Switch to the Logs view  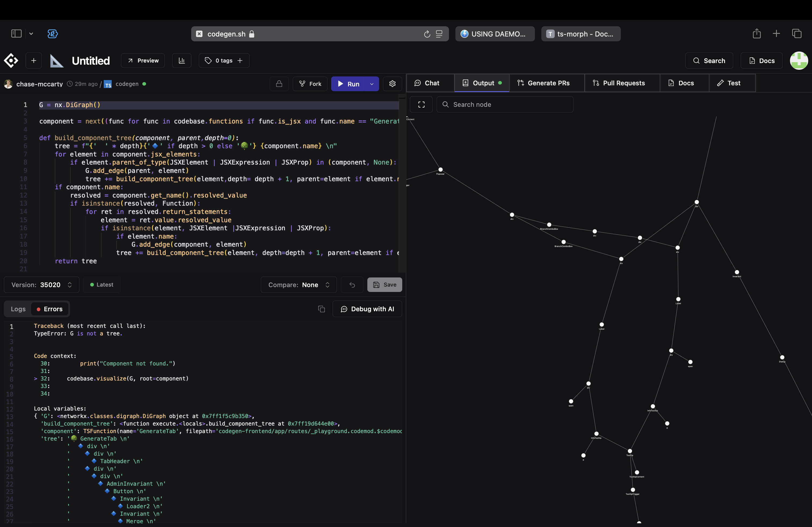pos(19,309)
